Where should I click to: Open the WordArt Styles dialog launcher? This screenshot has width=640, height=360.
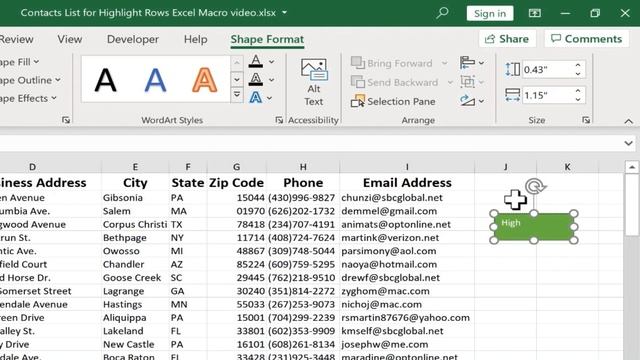[279, 120]
